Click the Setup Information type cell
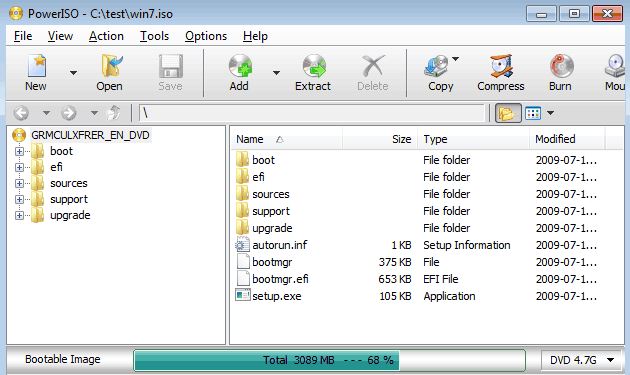 click(466, 245)
